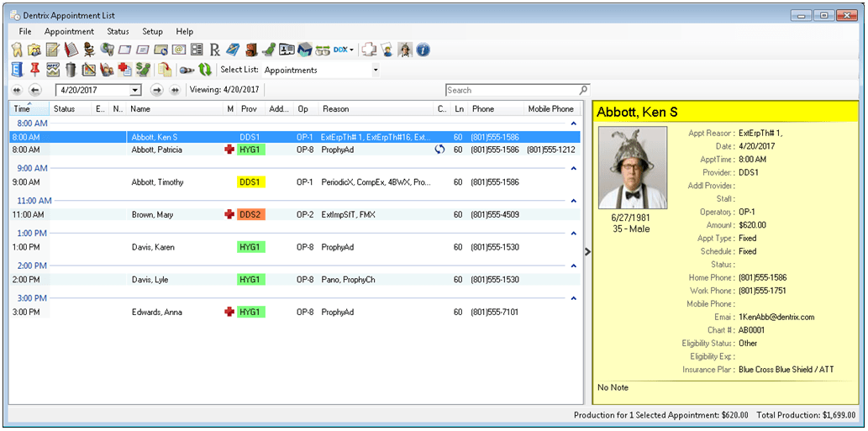The width and height of the screenshot is (868, 431).
Task: Select the Abbott, Timothy appointment row
Action: coord(294,182)
